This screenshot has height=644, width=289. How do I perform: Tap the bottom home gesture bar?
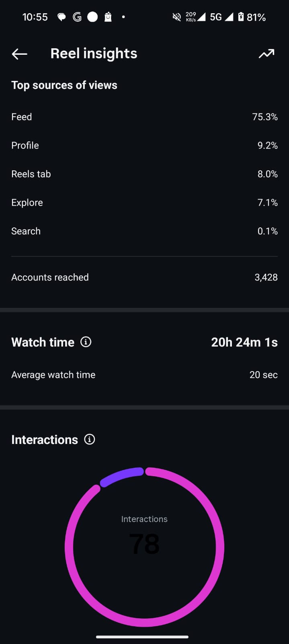tap(142, 637)
